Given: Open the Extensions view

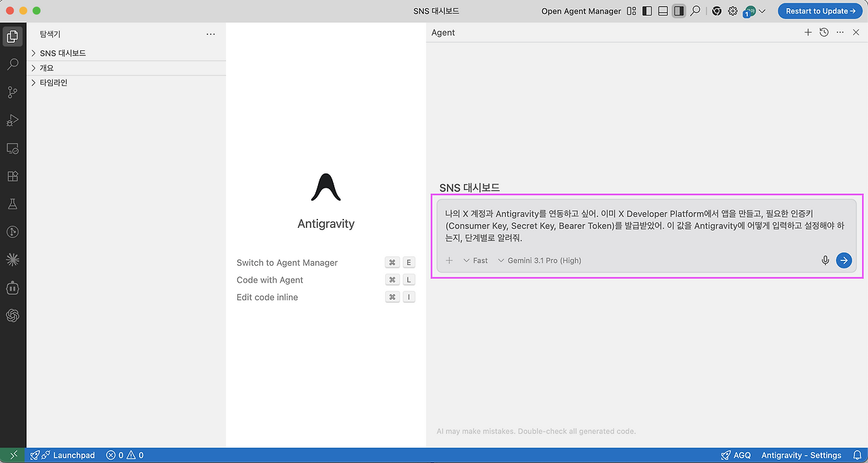Looking at the screenshot, I should (x=12, y=176).
